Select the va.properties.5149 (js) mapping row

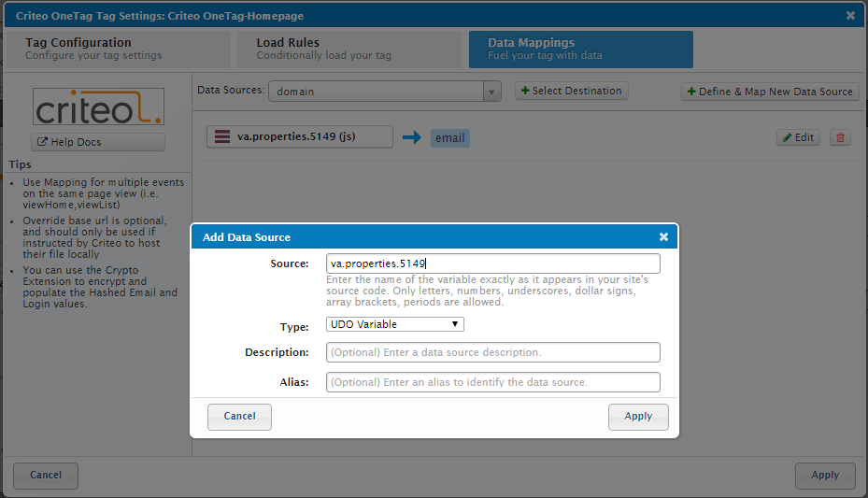click(300, 136)
